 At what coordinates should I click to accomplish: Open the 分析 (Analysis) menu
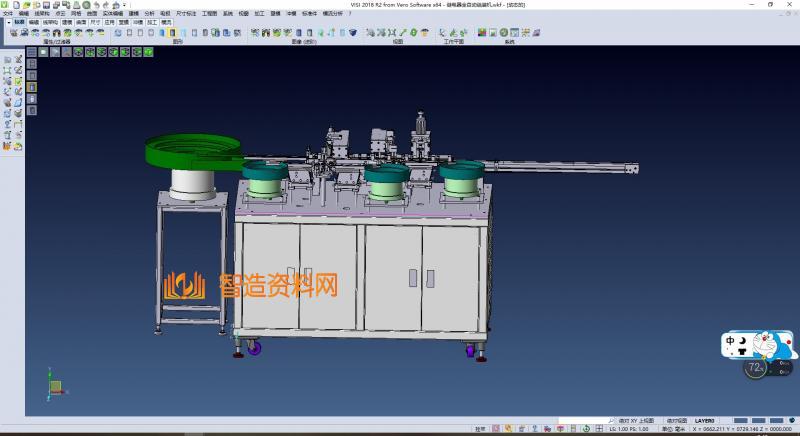coord(150,13)
